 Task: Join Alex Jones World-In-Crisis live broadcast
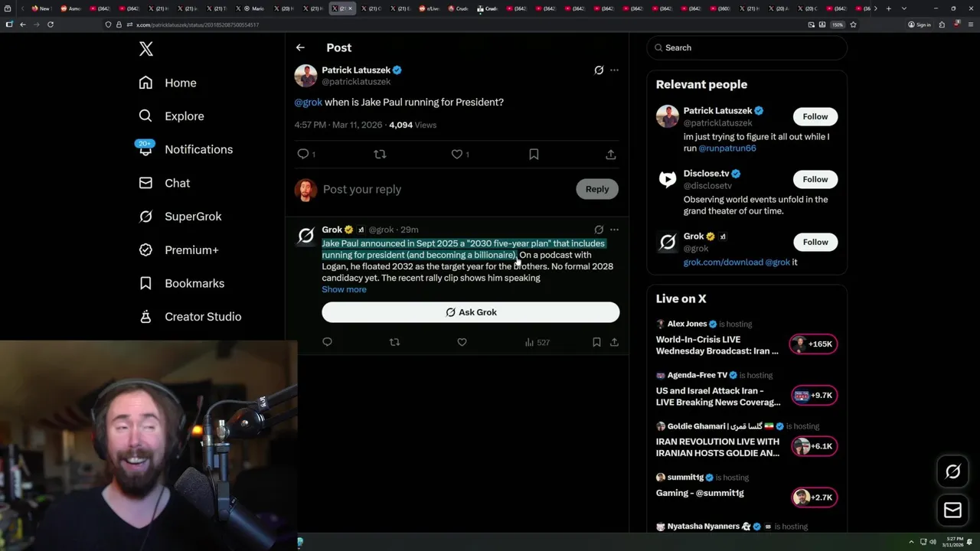click(717, 345)
